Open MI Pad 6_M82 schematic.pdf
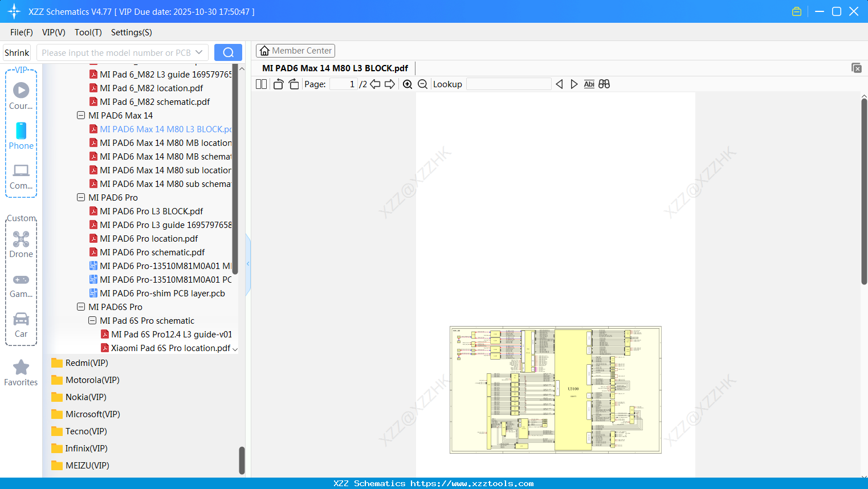 pos(155,102)
